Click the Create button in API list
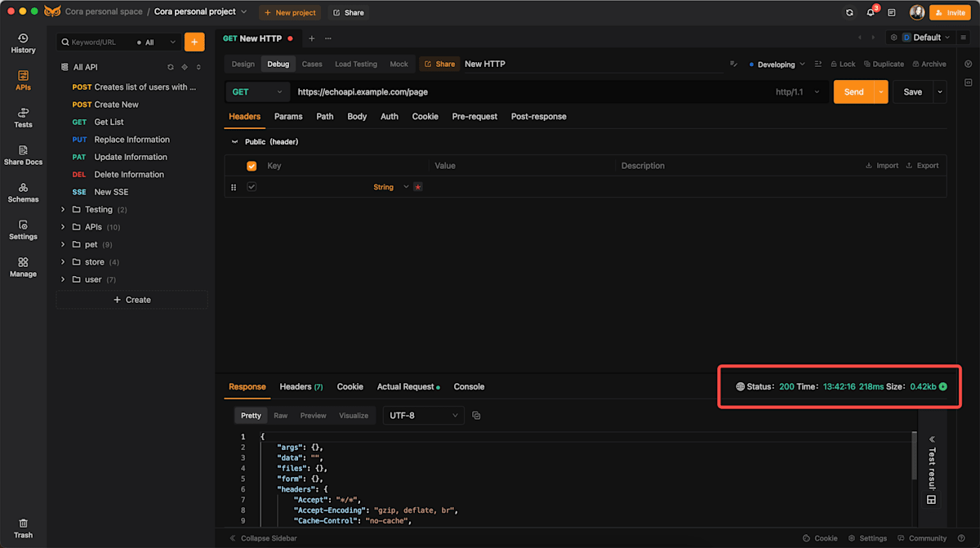The height and width of the screenshot is (548, 980). (x=131, y=300)
